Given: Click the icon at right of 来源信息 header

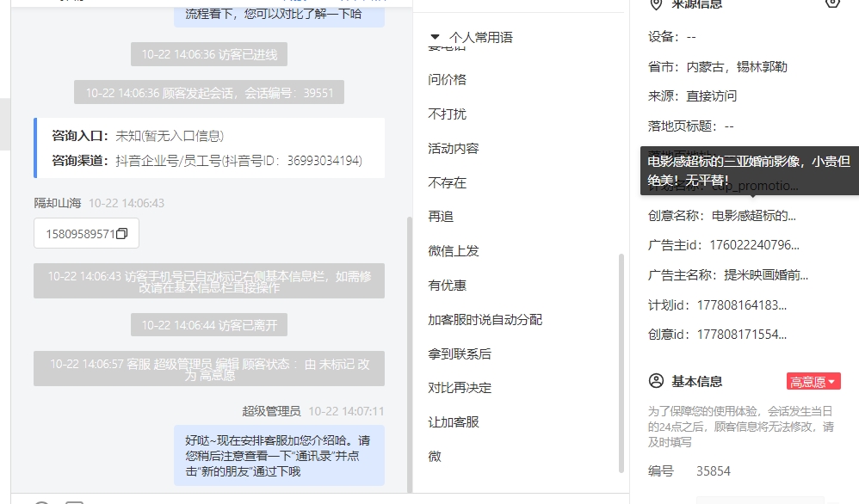Looking at the screenshot, I should pos(832,3).
